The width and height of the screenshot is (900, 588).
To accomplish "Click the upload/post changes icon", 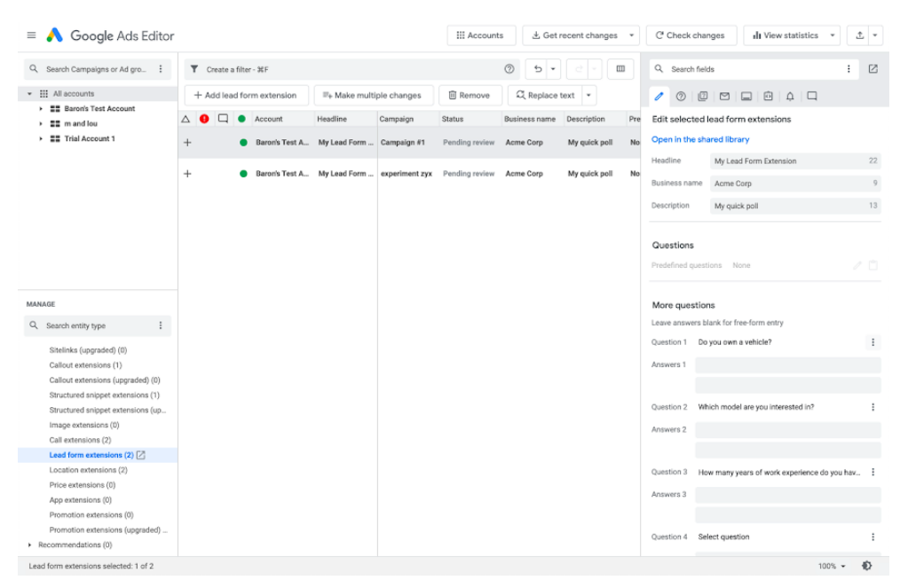I will click(x=860, y=35).
